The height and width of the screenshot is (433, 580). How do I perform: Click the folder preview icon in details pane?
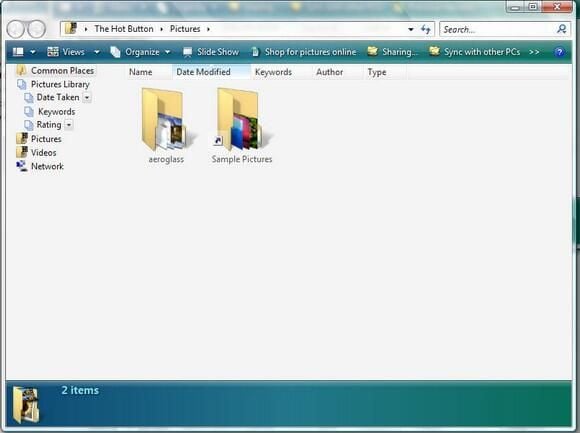click(26, 405)
